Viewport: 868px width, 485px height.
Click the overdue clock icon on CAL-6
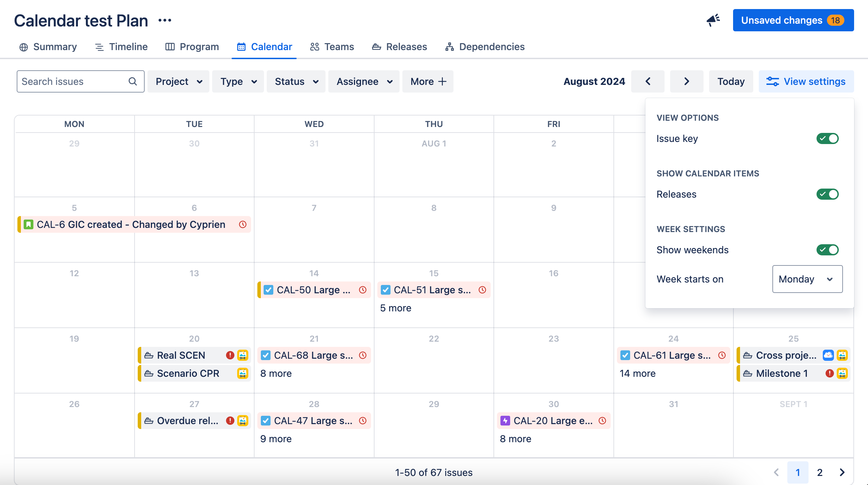click(242, 224)
